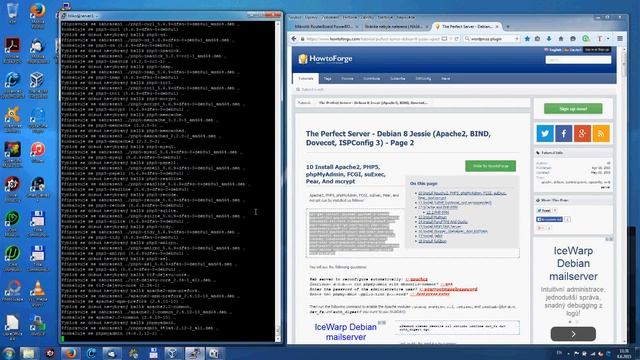Open the dropdown arrow beside toolbar T icon
The height and width of the screenshot is (360, 640).
[x=608, y=39]
